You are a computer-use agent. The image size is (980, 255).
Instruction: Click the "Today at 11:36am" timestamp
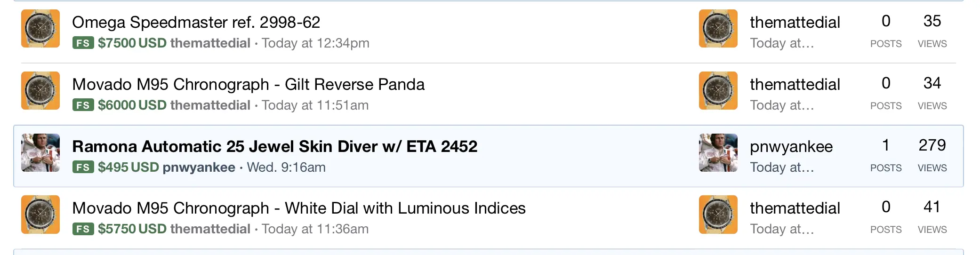click(315, 229)
